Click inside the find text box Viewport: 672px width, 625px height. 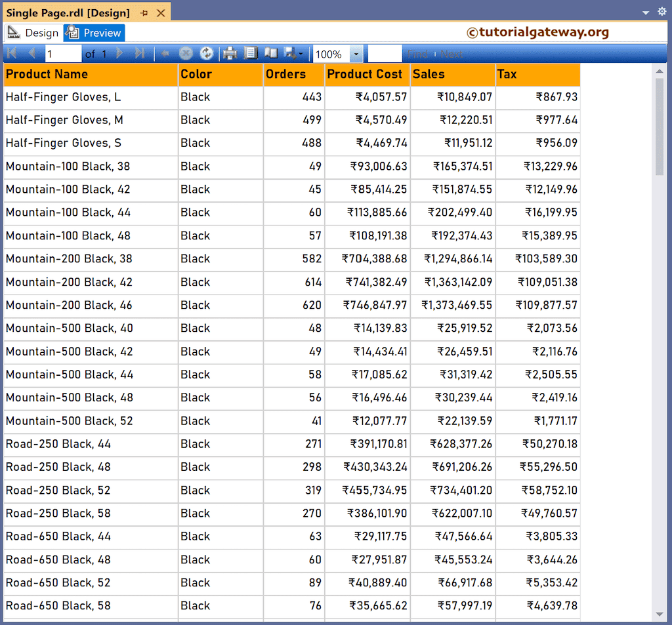pyautogui.click(x=385, y=53)
